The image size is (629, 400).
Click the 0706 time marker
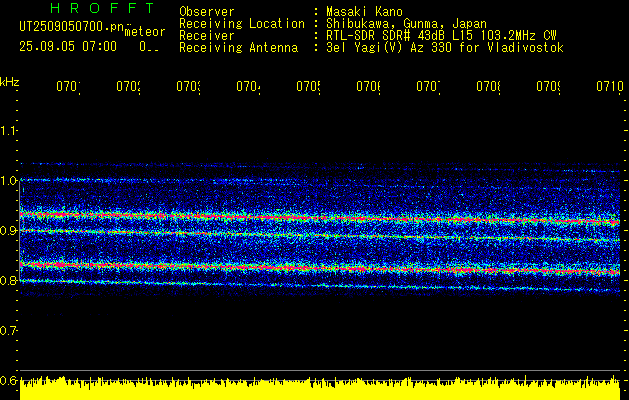[369, 87]
